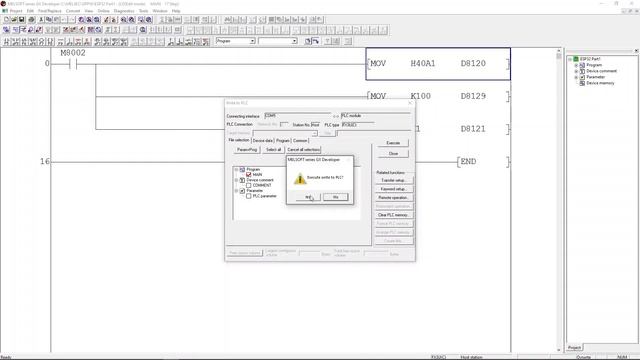Click the Project tab at panel bottom
The width and height of the screenshot is (640, 360).
pyautogui.click(x=574, y=348)
